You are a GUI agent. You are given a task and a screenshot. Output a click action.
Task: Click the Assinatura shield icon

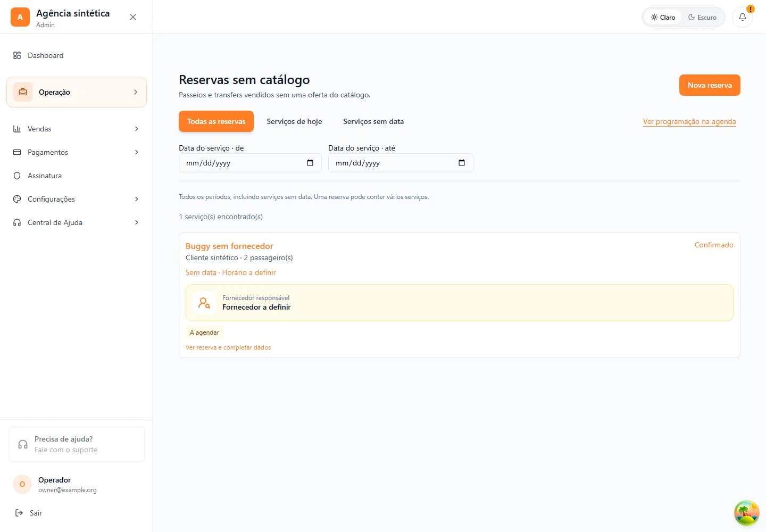(17, 176)
